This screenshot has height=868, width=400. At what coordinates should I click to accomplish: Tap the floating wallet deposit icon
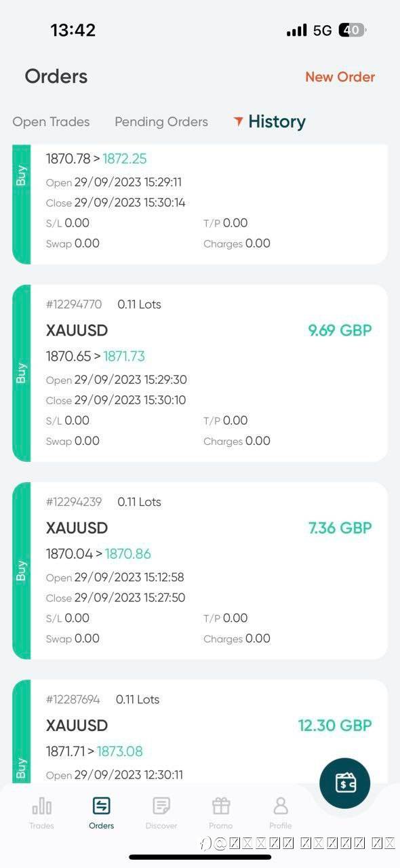tap(345, 783)
